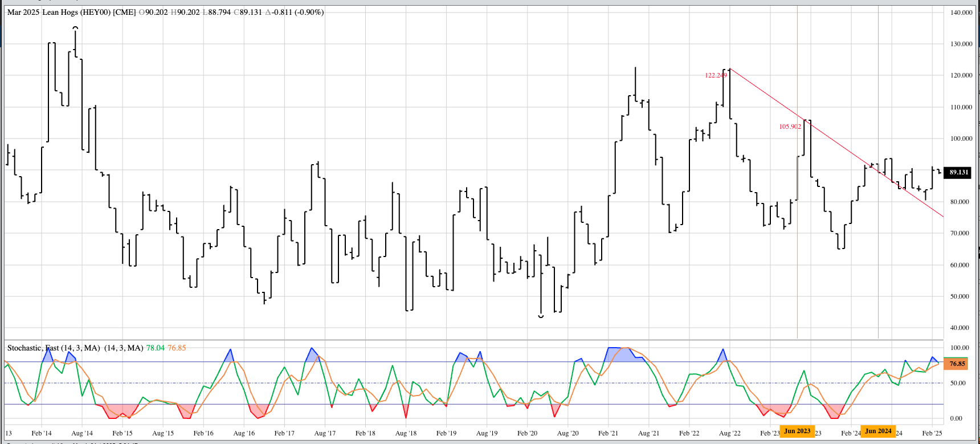Click the orange 76.85 reading in indicator header
980x444 pixels.
[177, 348]
